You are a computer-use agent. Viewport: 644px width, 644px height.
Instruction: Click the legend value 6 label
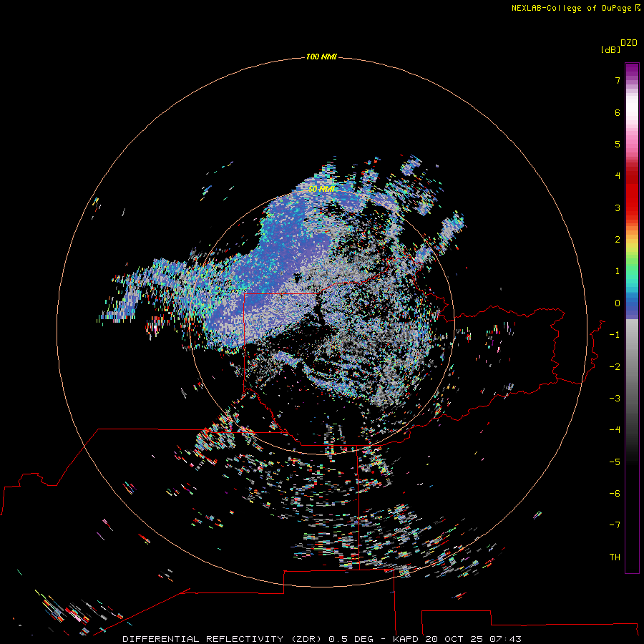(x=618, y=112)
